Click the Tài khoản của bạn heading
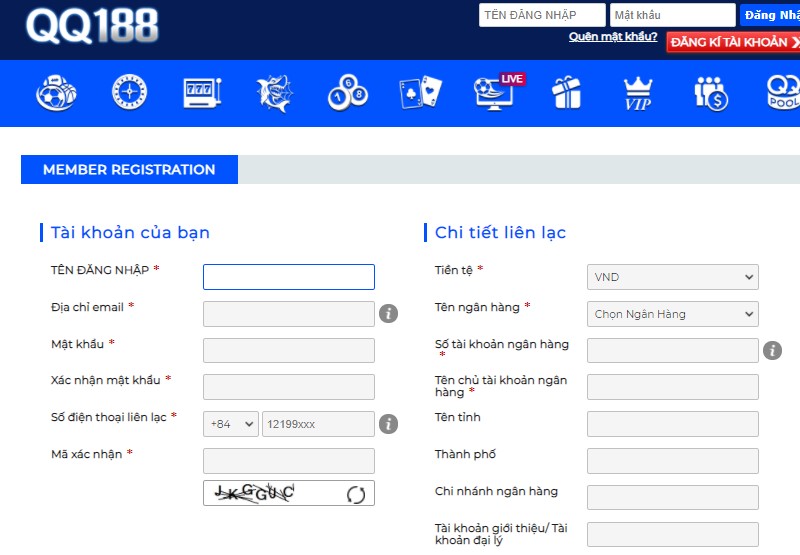 [x=130, y=233]
